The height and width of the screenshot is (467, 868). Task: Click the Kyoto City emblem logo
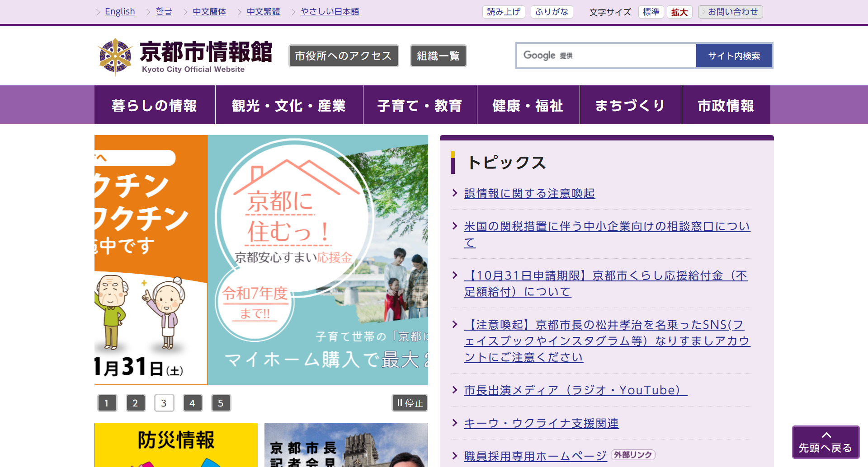coord(116,56)
